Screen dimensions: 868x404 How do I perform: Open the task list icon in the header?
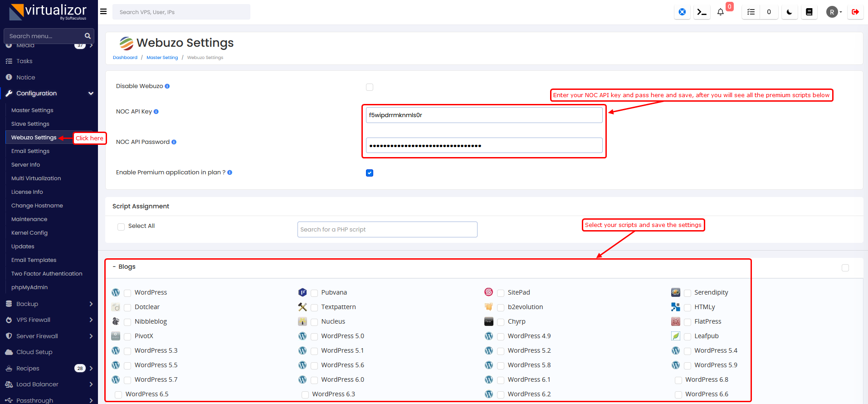pyautogui.click(x=751, y=12)
